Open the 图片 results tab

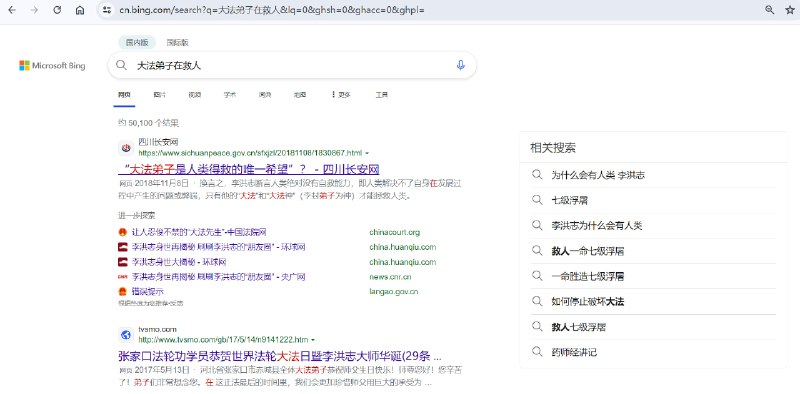point(159,94)
